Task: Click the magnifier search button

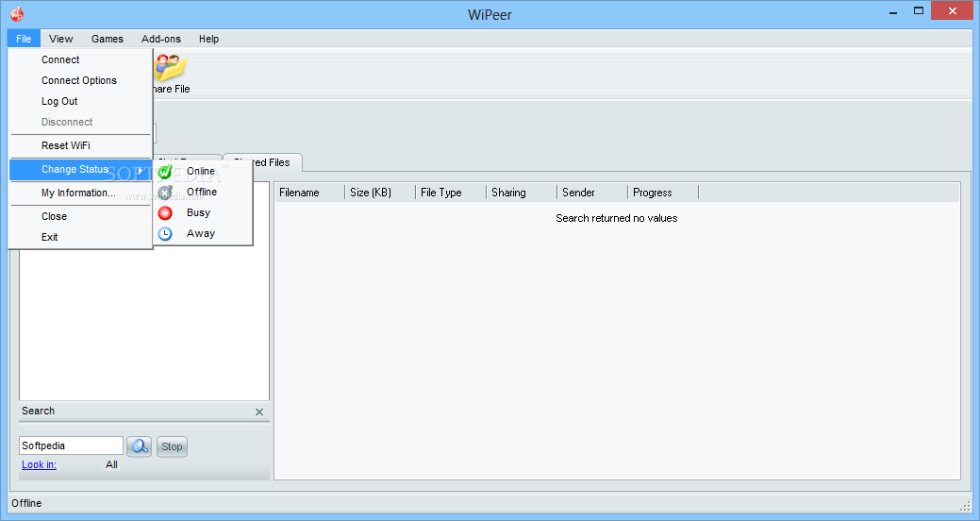Action: 140,446
